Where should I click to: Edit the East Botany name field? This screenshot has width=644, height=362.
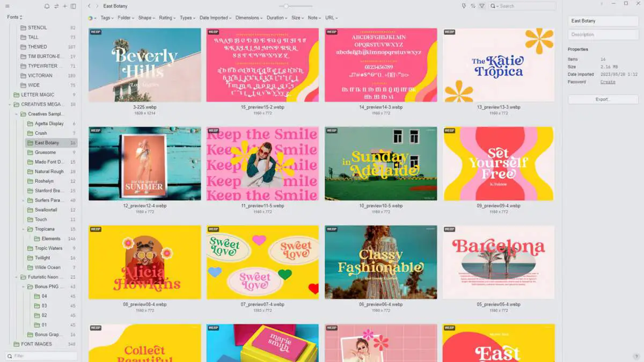click(603, 21)
